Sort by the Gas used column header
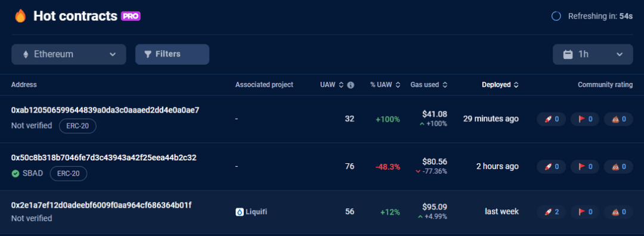This screenshot has height=236, width=644. (x=429, y=85)
